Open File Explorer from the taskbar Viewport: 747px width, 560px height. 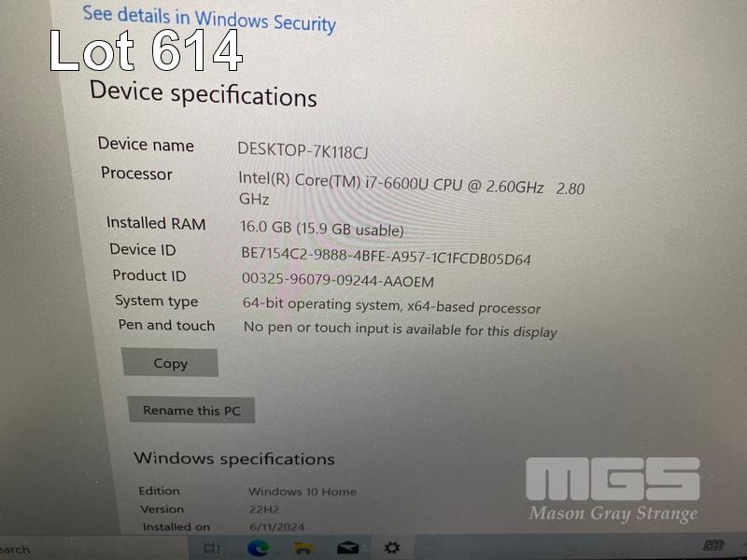tap(303, 548)
